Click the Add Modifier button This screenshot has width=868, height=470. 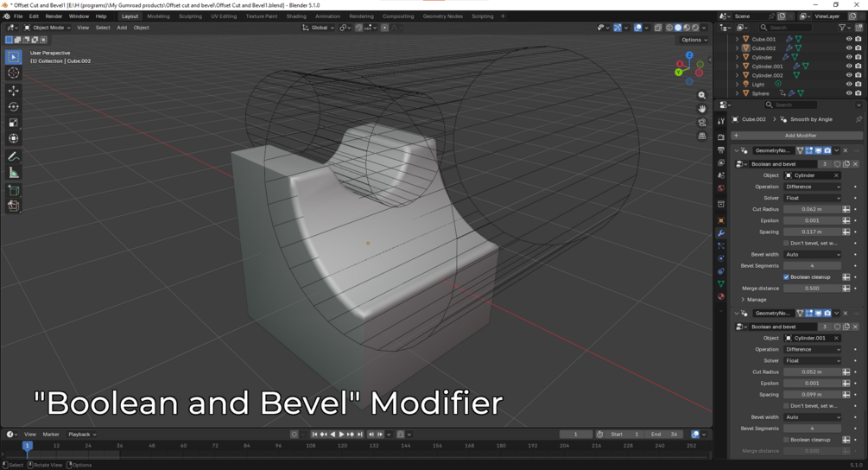click(x=796, y=136)
